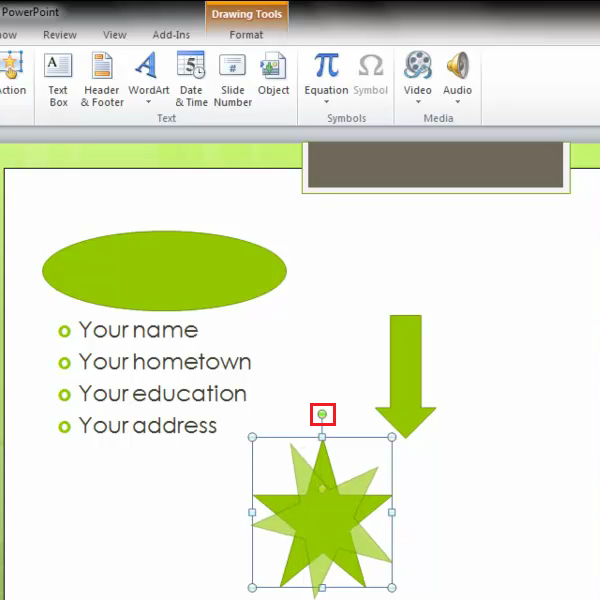Click the star's left-middle sizing handle
Image resolution: width=600 pixels, height=600 pixels.
(252, 512)
